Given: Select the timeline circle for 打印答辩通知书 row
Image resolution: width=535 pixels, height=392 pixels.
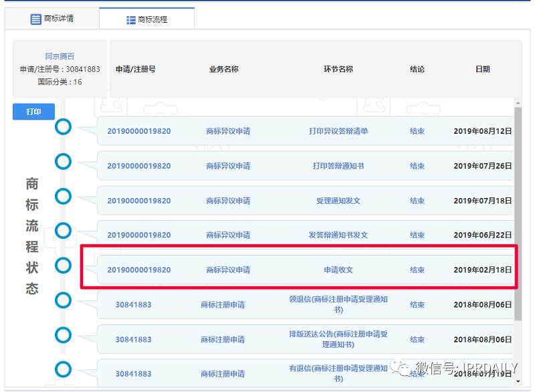Looking at the screenshot, I should click(x=63, y=161).
